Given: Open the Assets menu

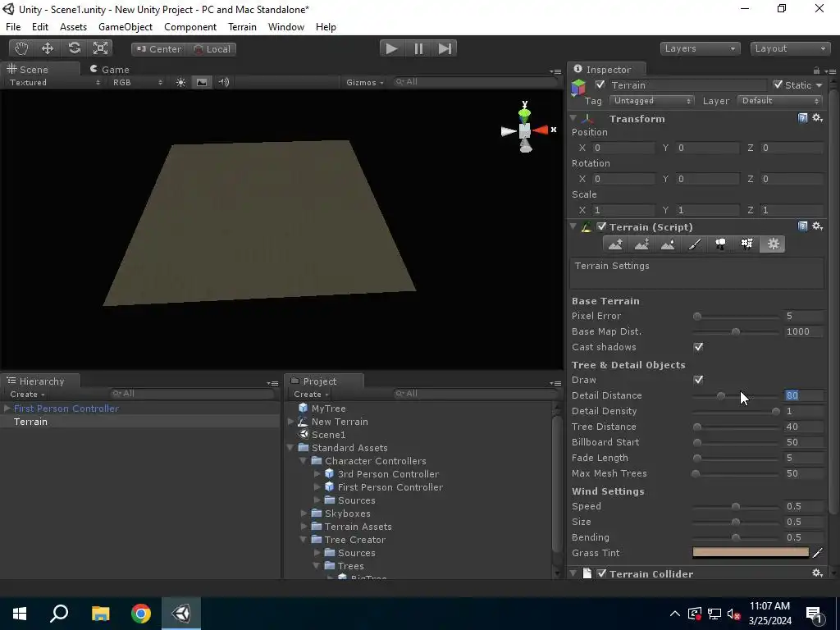Looking at the screenshot, I should click(x=73, y=27).
